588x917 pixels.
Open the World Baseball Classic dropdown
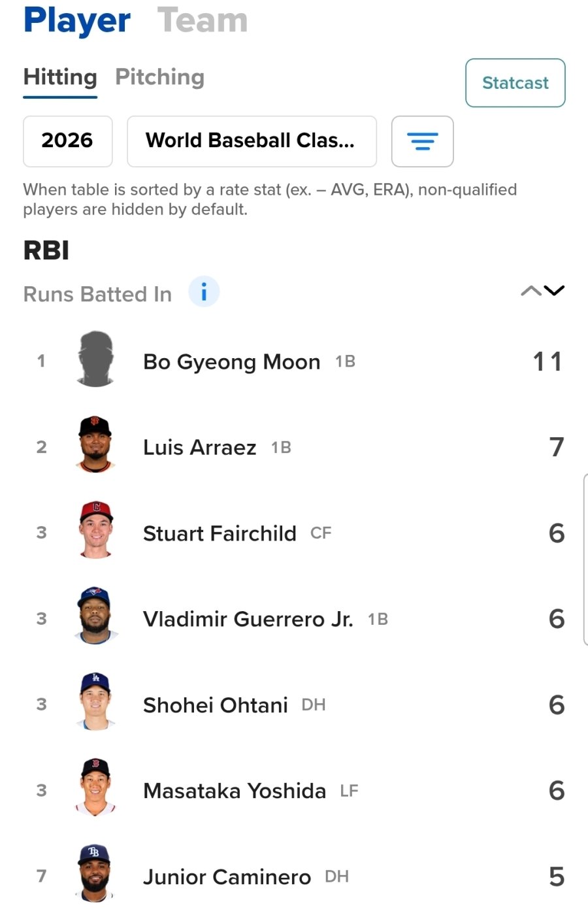click(252, 141)
